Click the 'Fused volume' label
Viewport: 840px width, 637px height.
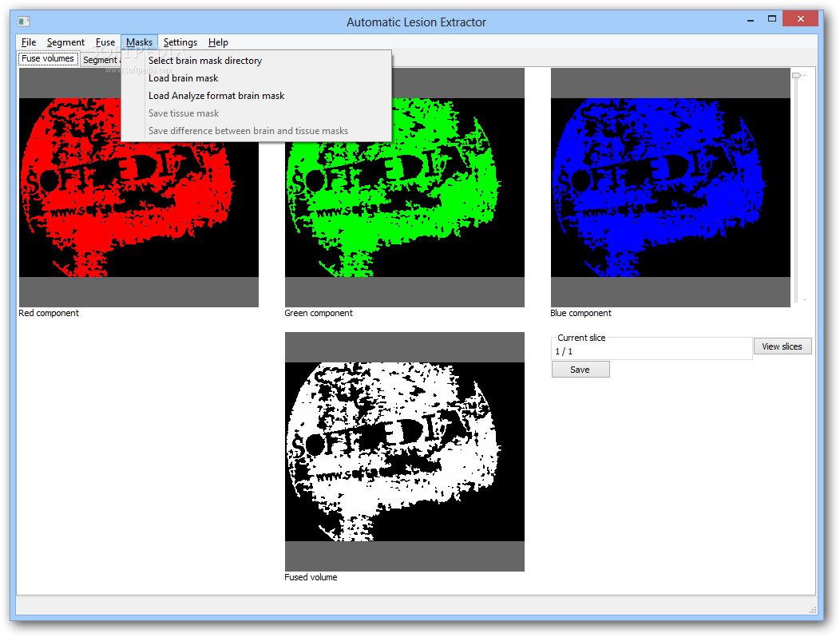tap(311, 578)
